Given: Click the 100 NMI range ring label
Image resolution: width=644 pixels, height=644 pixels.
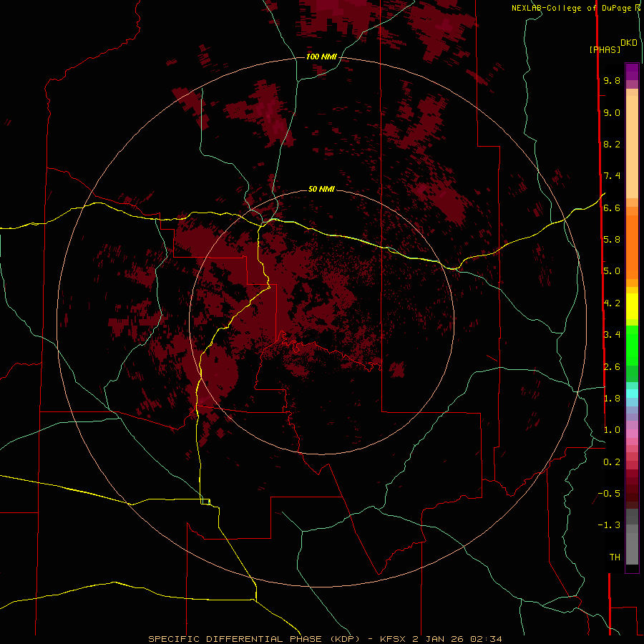Looking at the screenshot, I should pyautogui.click(x=321, y=57).
